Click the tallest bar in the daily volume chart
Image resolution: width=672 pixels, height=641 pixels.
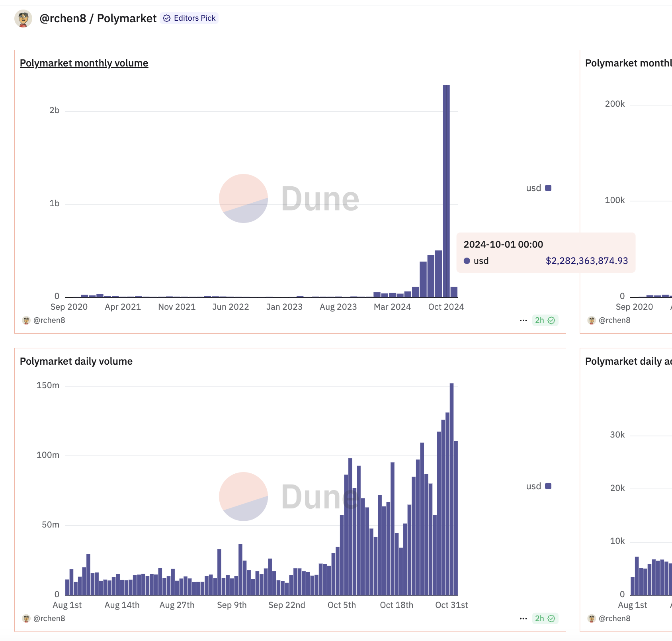(x=451, y=489)
